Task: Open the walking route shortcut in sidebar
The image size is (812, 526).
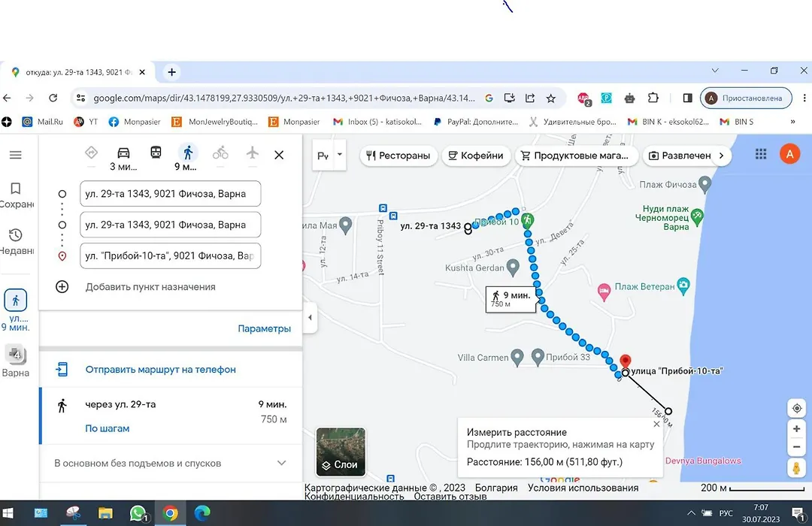Action: tap(16, 310)
